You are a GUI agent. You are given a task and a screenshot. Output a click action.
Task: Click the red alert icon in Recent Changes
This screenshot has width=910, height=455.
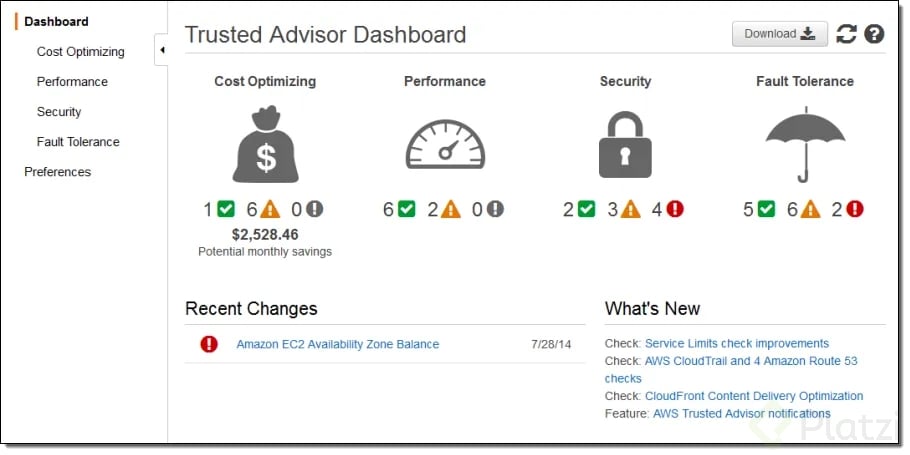pyautogui.click(x=209, y=344)
